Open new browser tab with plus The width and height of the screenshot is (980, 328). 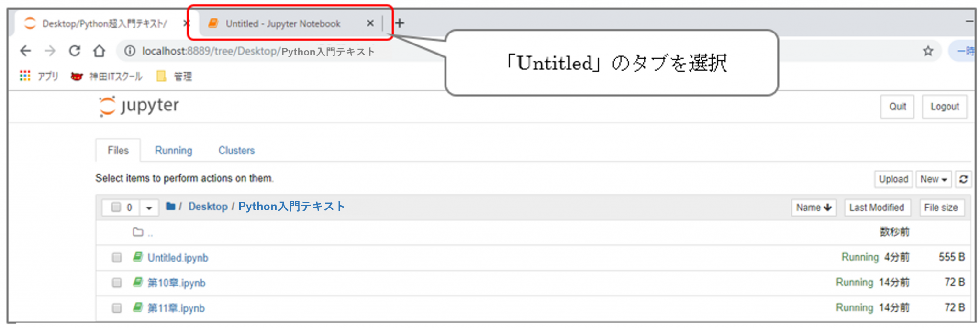[x=400, y=23]
